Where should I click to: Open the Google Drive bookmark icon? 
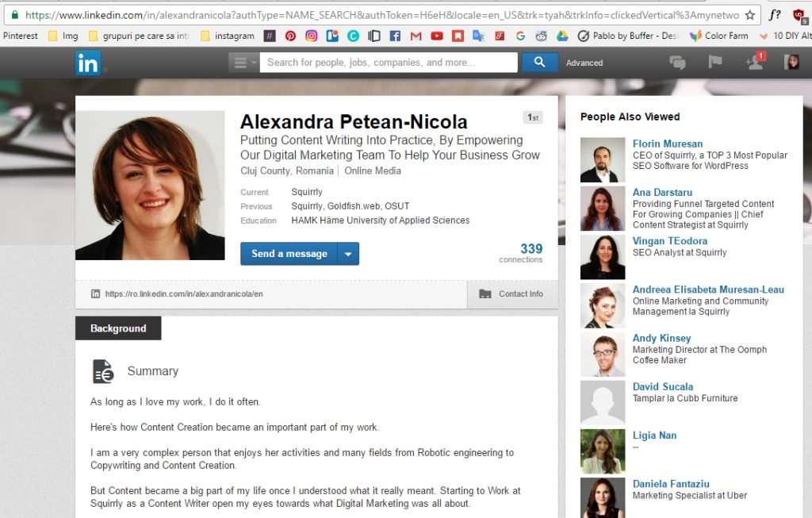562,36
